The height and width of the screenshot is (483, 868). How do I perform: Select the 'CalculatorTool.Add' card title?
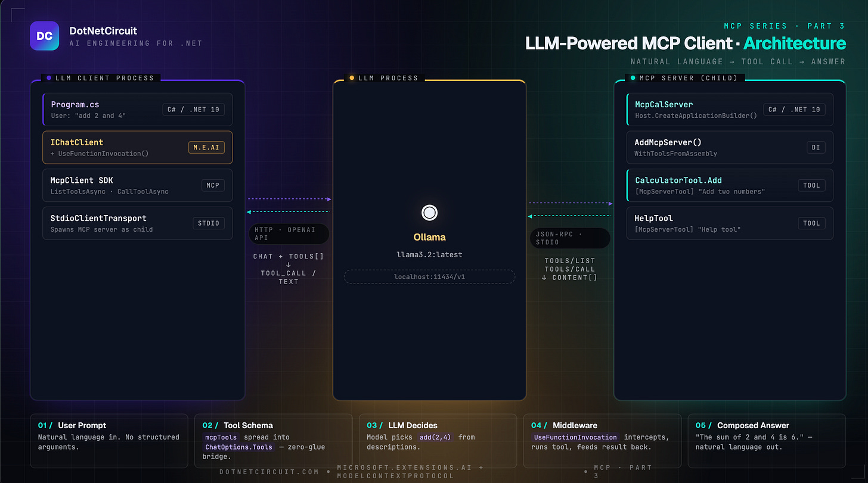pyautogui.click(x=678, y=180)
